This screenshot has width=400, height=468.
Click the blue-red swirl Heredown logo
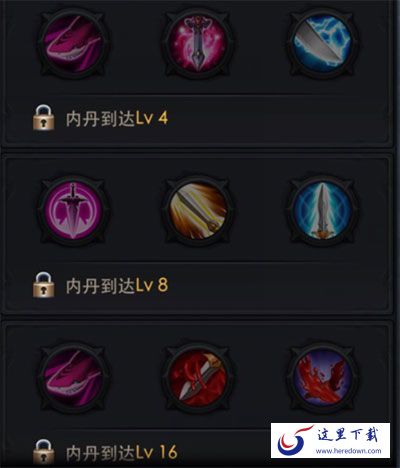[x=293, y=440]
